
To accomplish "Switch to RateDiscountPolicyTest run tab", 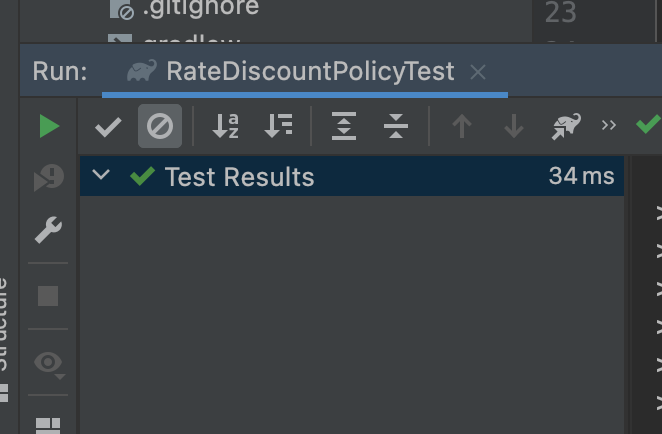I will pos(311,71).
